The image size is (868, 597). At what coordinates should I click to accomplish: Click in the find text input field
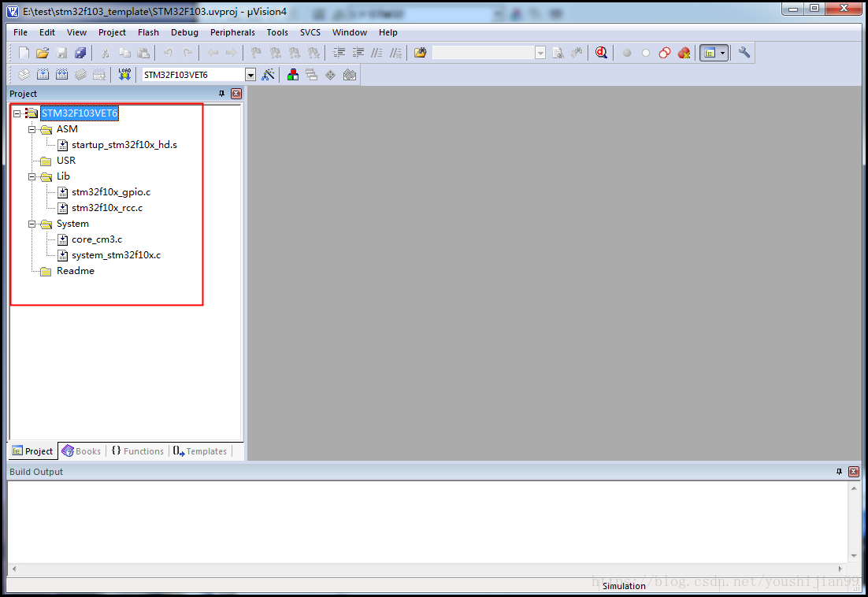483,53
